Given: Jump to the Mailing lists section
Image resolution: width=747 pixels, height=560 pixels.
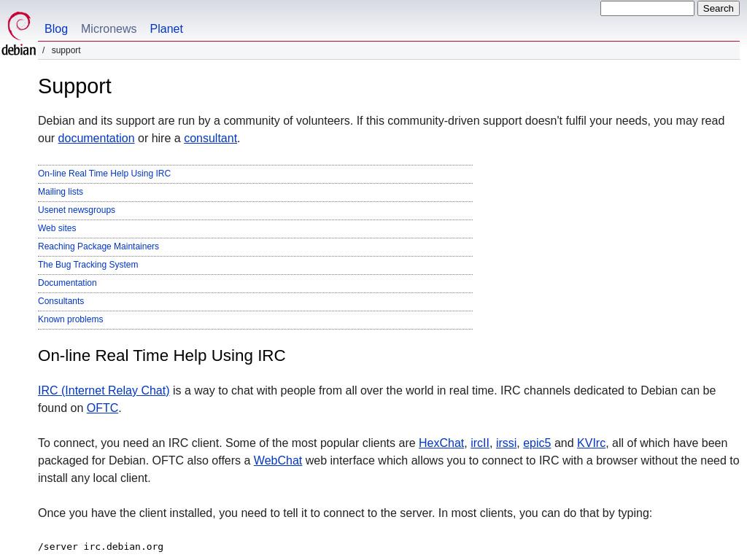Looking at the screenshot, I should tap(61, 192).
